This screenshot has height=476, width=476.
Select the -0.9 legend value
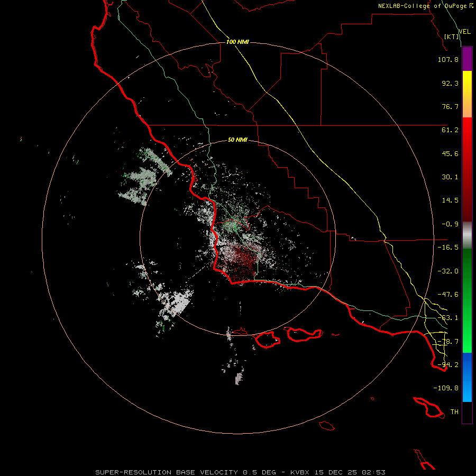coord(450,224)
